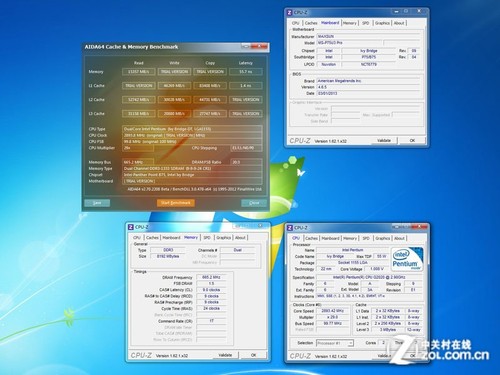
Task: Open Caches tab in CPU window
Action: (311, 239)
